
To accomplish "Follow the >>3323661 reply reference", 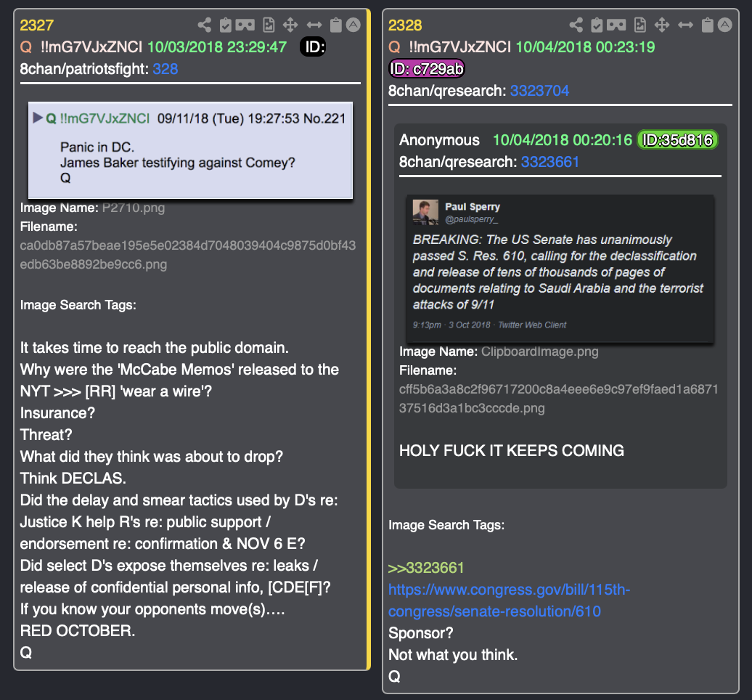I will point(426,568).
